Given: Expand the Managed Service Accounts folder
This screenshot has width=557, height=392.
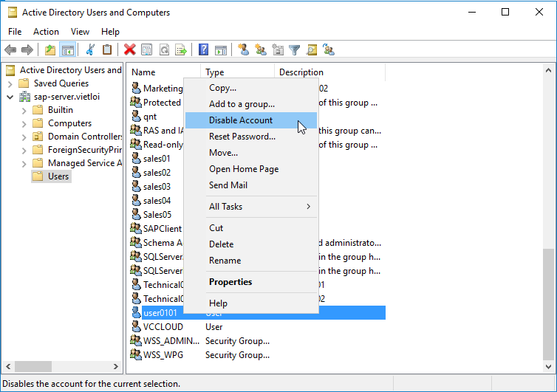Looking at the screenshot, I should (x=24, y=164).
